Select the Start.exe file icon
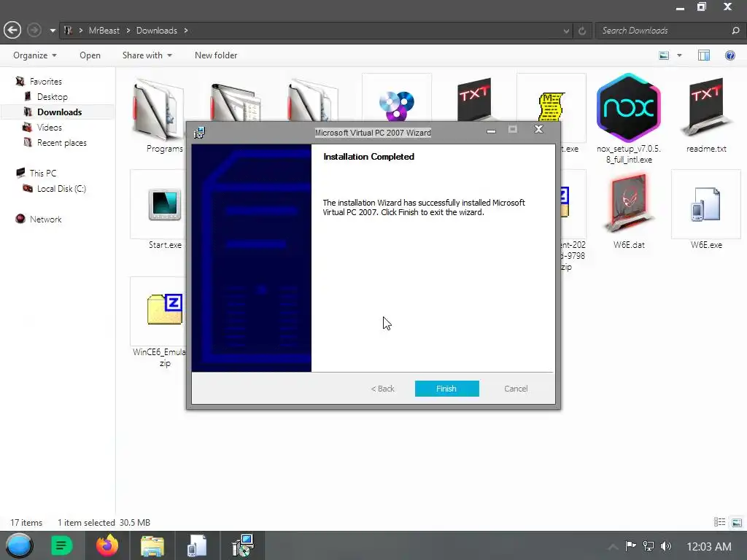The width and height of the screenshot is (747, 560). click(x=165, y=204)
